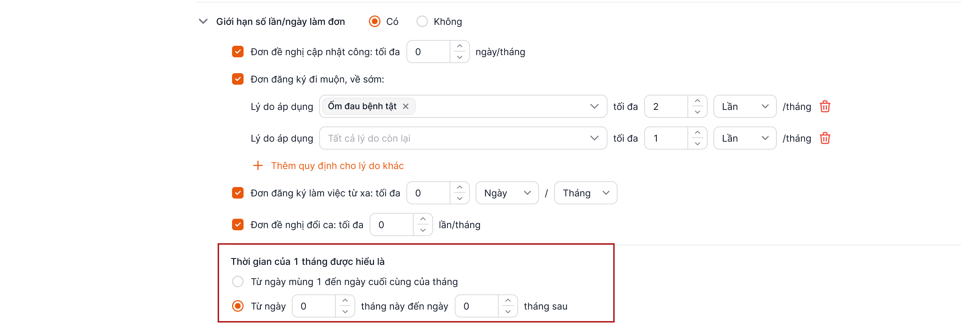Decrease second rule tối đa value

tap(697, 144)
